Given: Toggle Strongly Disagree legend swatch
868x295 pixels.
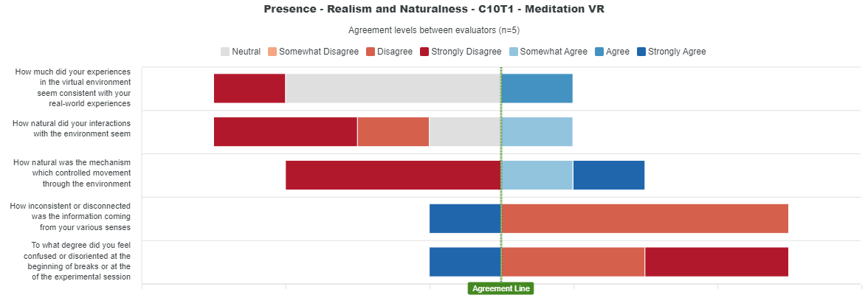Looking at the screenshot, I should pos(424,52).
